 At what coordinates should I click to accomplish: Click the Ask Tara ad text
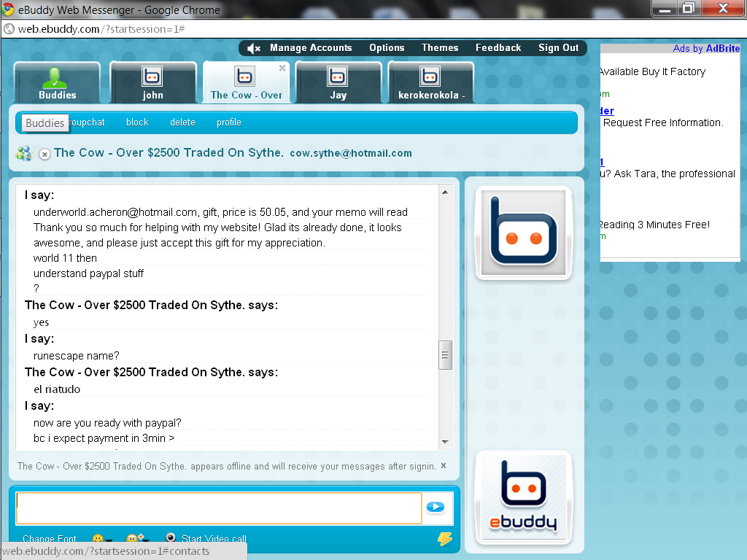668,174
